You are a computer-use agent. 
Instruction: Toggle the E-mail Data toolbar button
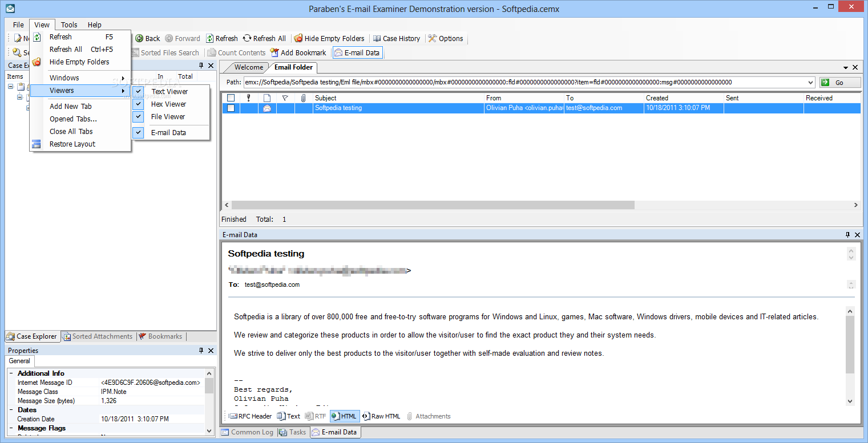coord(357,52)
